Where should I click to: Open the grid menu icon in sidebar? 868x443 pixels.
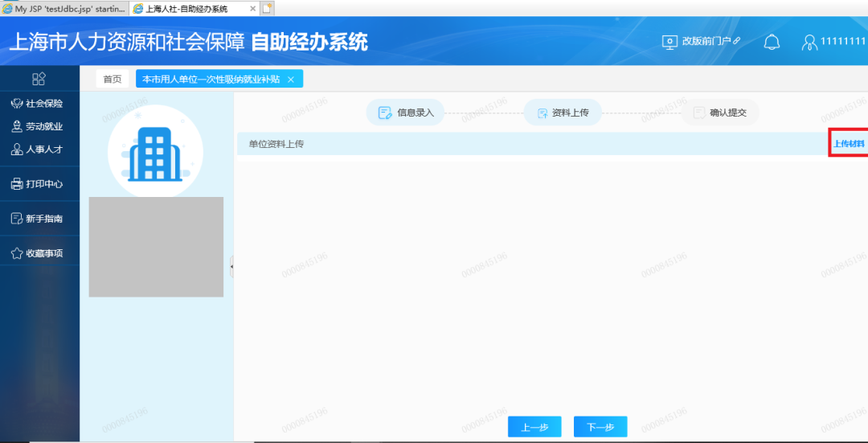[39, 79]
